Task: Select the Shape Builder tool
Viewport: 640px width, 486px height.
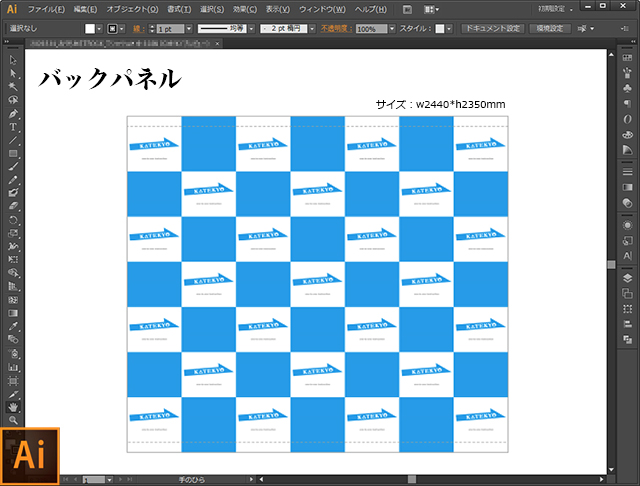Action: pyautogui.click(x=13, y=273)
